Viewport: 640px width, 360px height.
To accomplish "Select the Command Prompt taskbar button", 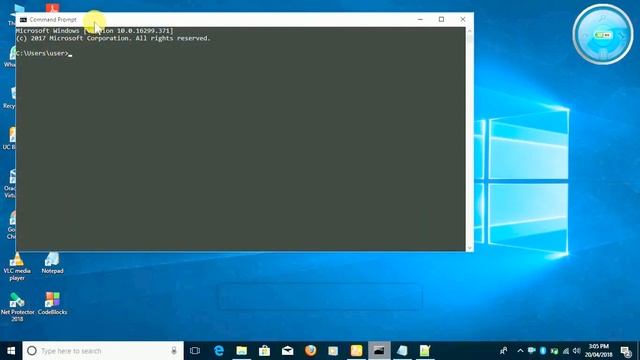I will click(379, 351).
